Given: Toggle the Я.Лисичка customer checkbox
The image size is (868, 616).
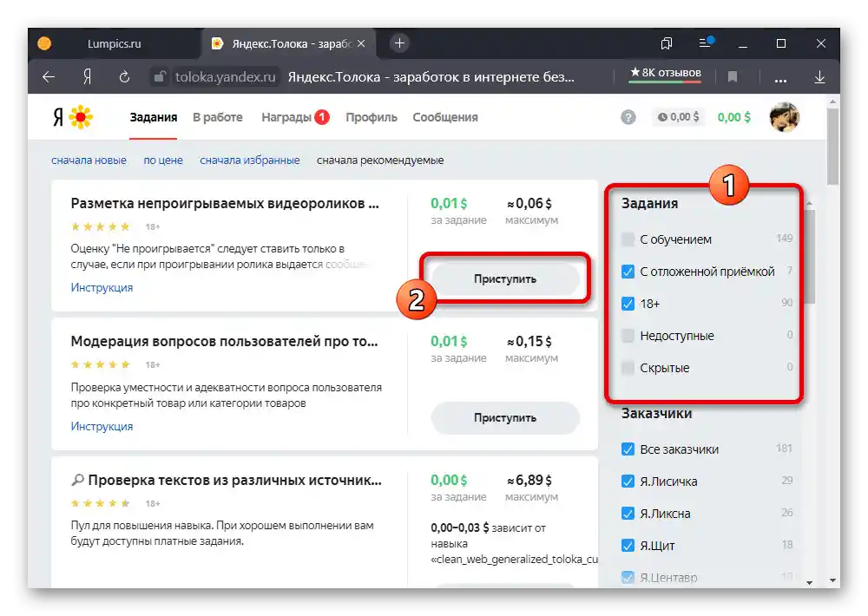Looking at the screenshot, I should point(627,481).
